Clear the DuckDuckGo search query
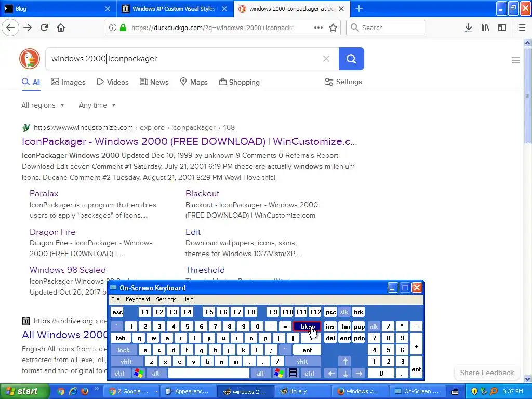 pyautogui.click(x=326, y=59)
